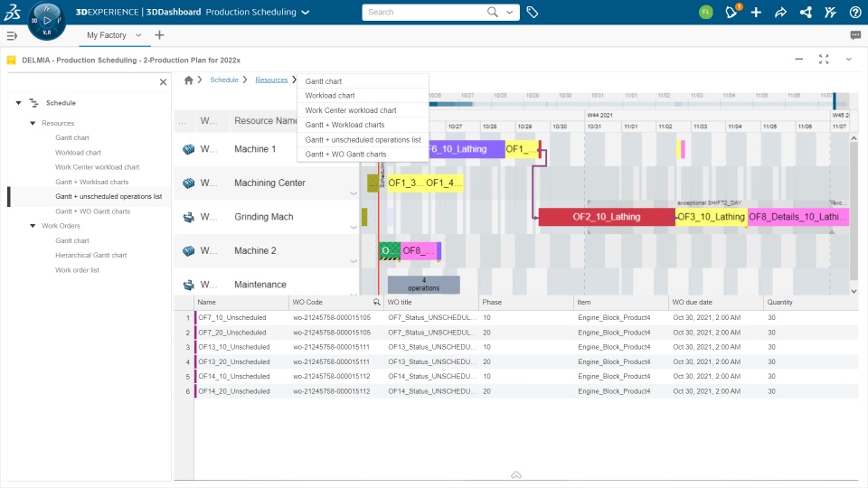Click Resources breadcrumb link
The image size is (868, 488).
271,80
